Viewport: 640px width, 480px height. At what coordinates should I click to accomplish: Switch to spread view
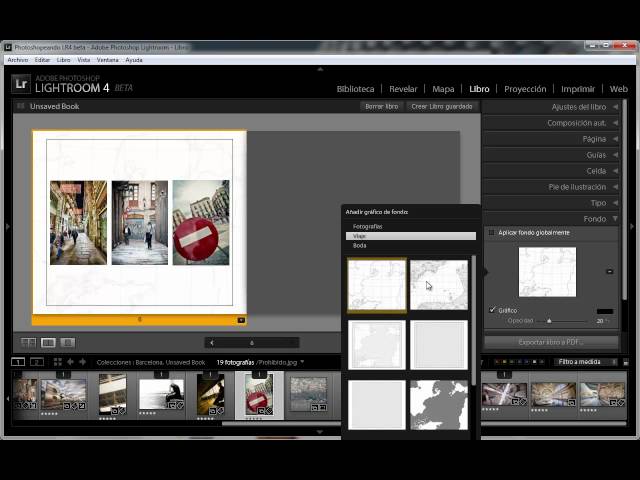[48, 342]
